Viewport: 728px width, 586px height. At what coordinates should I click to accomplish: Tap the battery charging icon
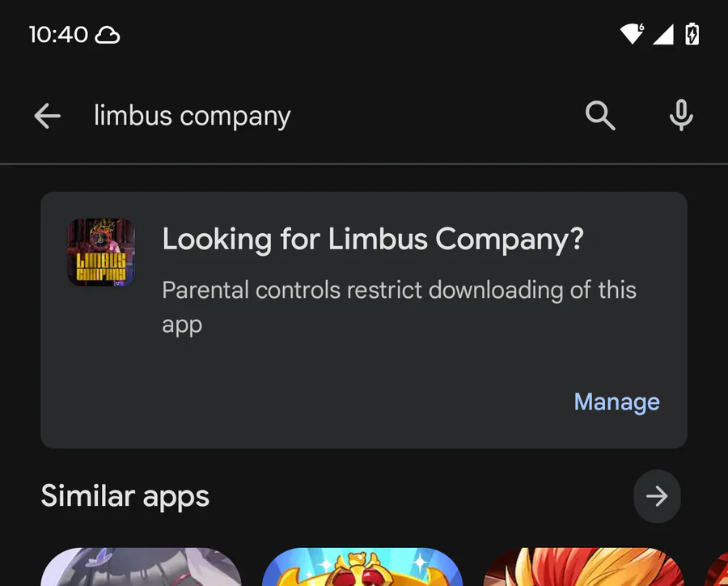point(692,34)
